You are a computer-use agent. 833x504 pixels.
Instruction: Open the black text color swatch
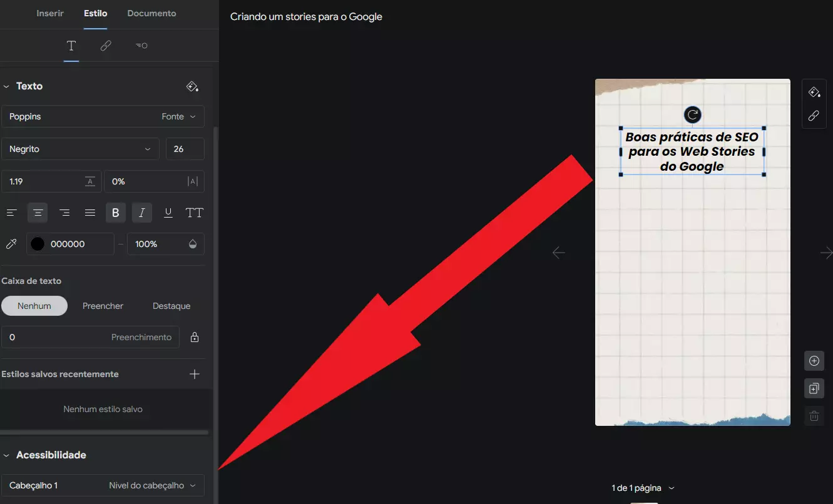[x=38, y=244]
